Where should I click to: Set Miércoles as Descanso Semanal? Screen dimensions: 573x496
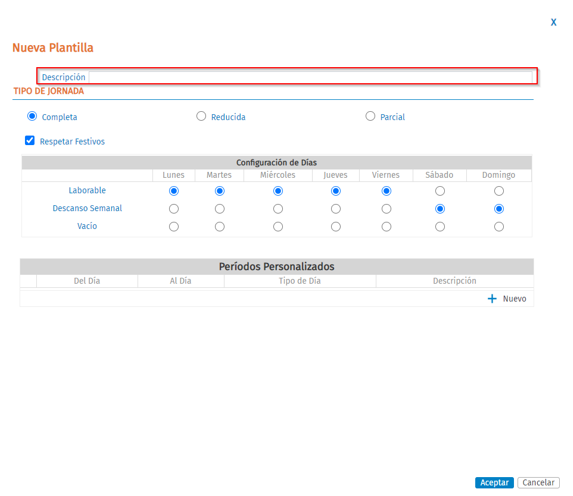[278, 209]
